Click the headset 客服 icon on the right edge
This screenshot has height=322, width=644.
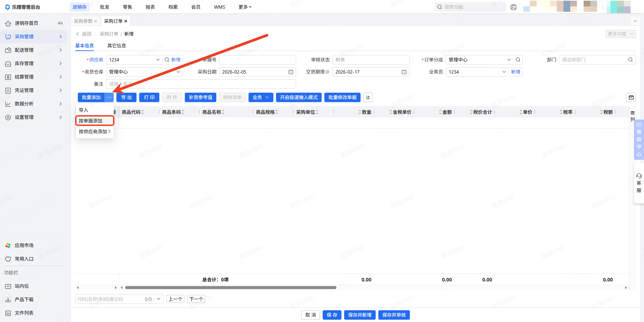point(639,176)
